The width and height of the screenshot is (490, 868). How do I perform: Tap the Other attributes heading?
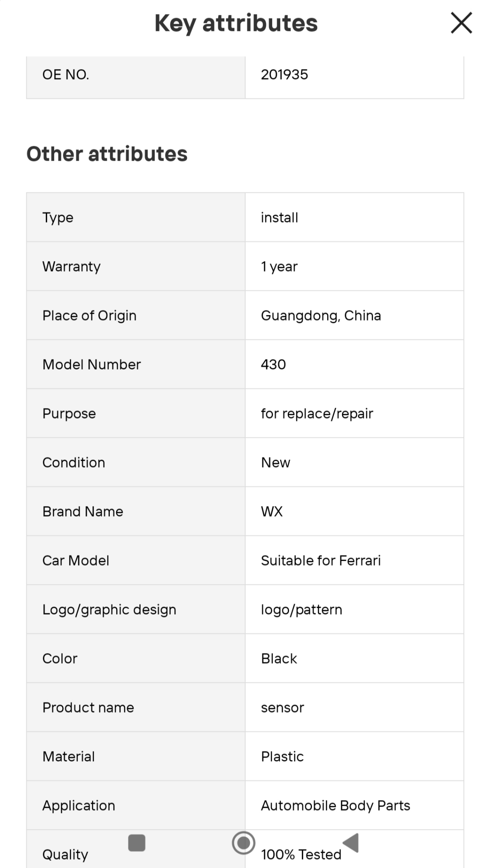[x=107, y=154]
